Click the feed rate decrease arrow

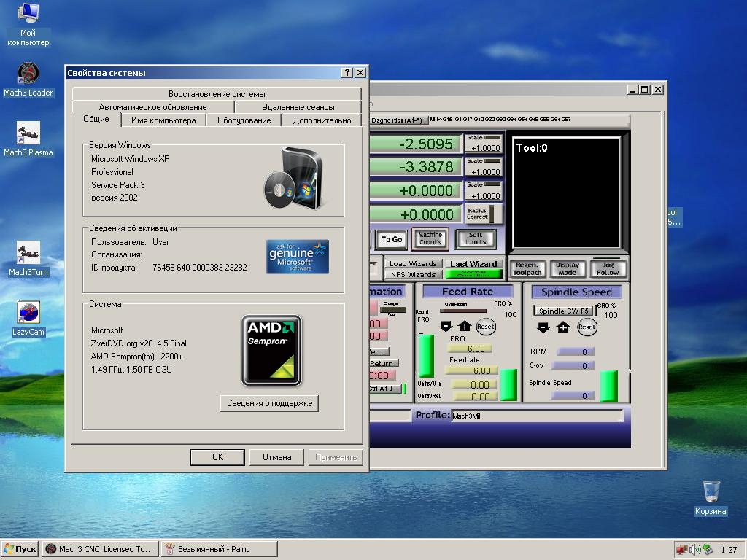pyautogui.click(x=446, y=327)
